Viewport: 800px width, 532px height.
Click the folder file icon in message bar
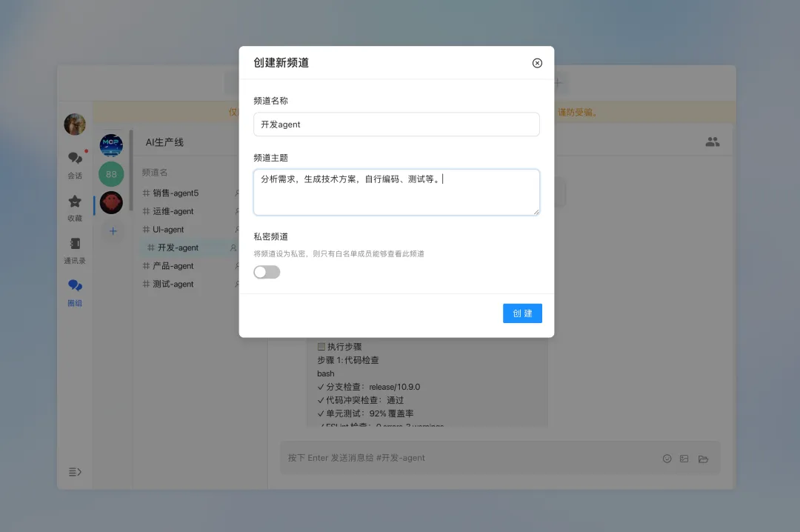[703, 459]
